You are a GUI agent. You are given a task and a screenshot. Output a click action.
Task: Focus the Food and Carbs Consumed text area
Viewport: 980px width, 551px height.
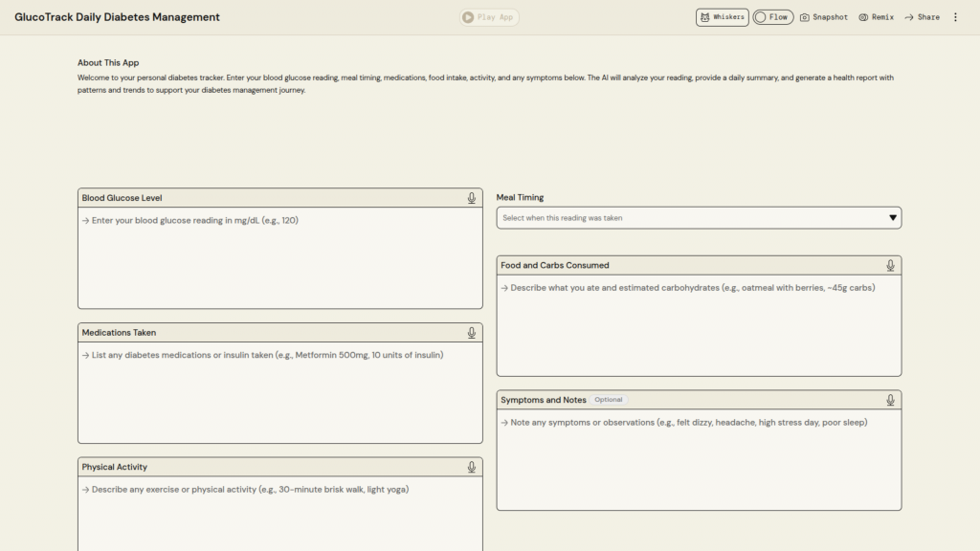(698, 325)
